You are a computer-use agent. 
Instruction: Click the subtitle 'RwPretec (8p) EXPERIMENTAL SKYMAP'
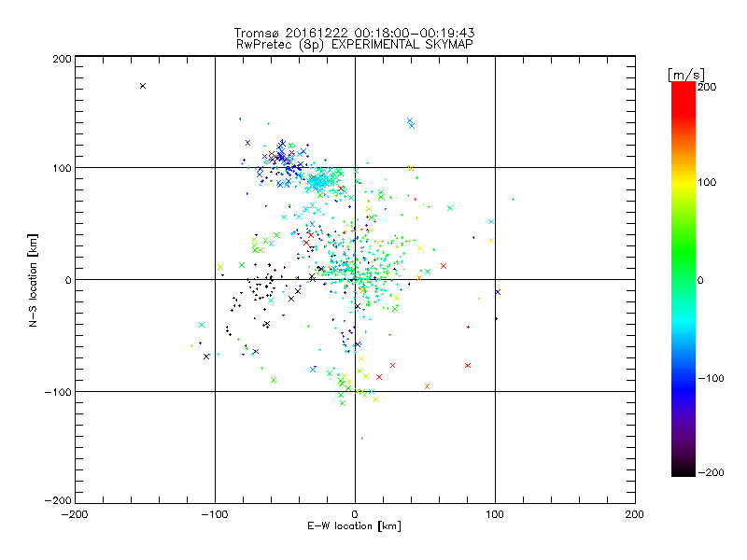(355, 45)
